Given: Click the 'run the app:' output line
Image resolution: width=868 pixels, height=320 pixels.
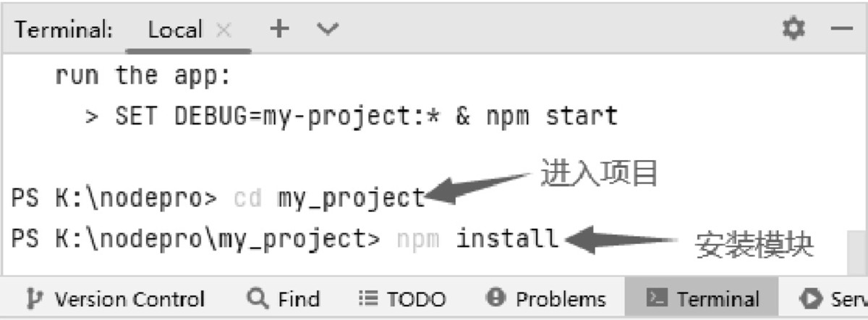Looking at the screenshot, I should coord(127,75).
